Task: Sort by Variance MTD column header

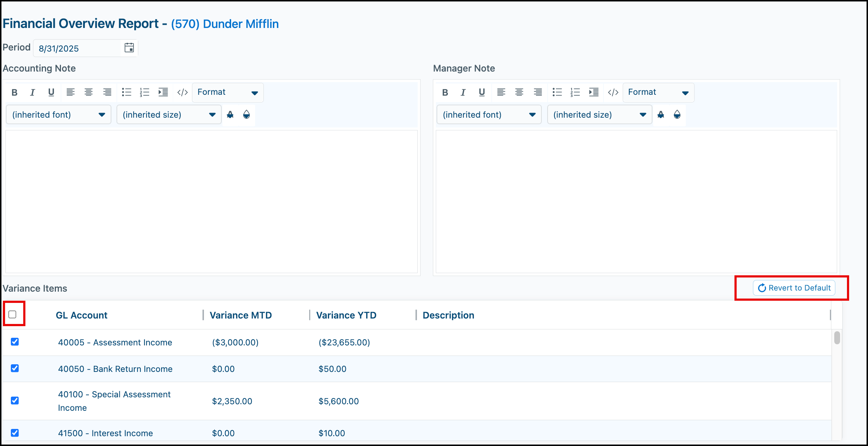Action: (241, 315)
